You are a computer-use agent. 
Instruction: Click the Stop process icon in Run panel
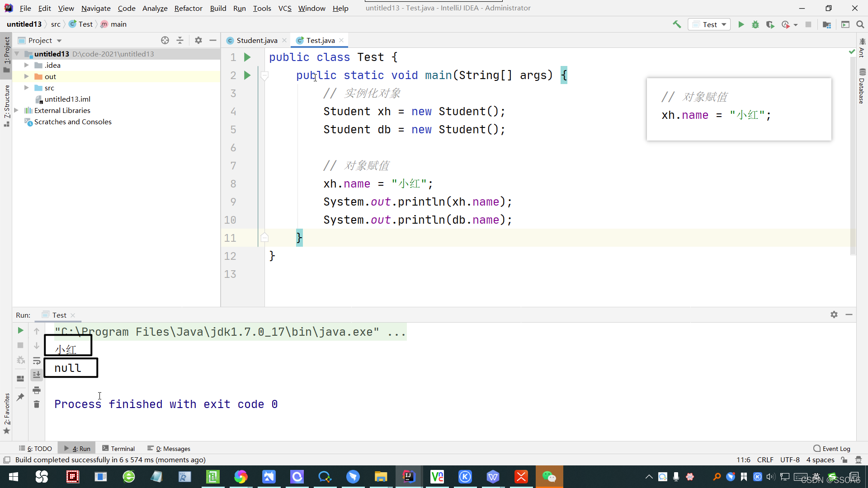(x=20, y=346)
